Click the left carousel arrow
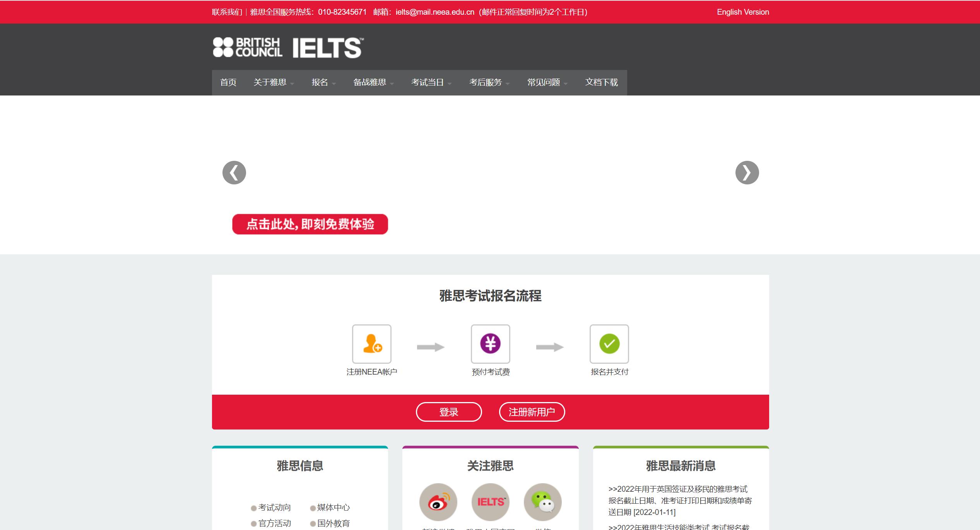The image size is (980, 530). pos(234,173)
